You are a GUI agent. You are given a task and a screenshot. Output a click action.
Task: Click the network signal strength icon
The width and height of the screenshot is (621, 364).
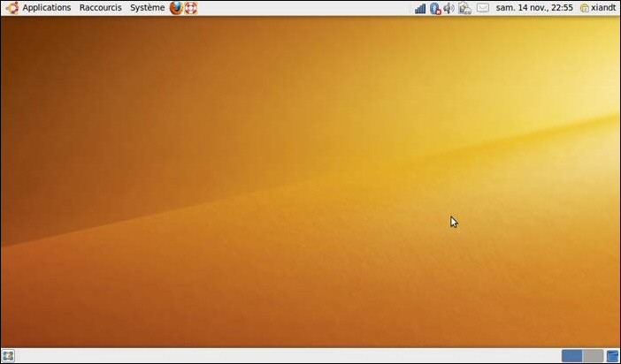pos(420,8)
